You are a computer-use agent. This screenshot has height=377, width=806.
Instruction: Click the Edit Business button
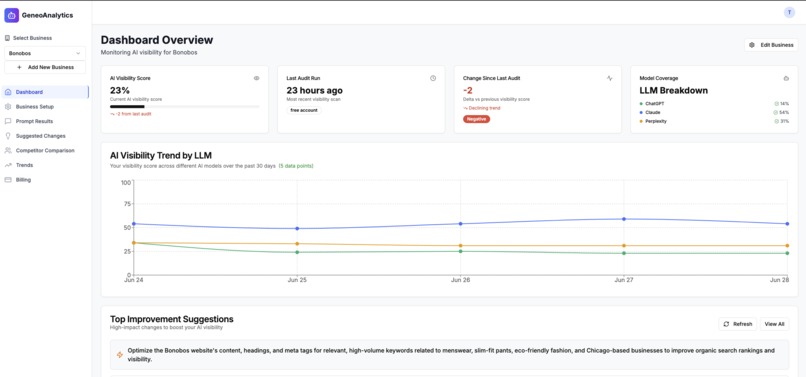(x=771, y=45)
